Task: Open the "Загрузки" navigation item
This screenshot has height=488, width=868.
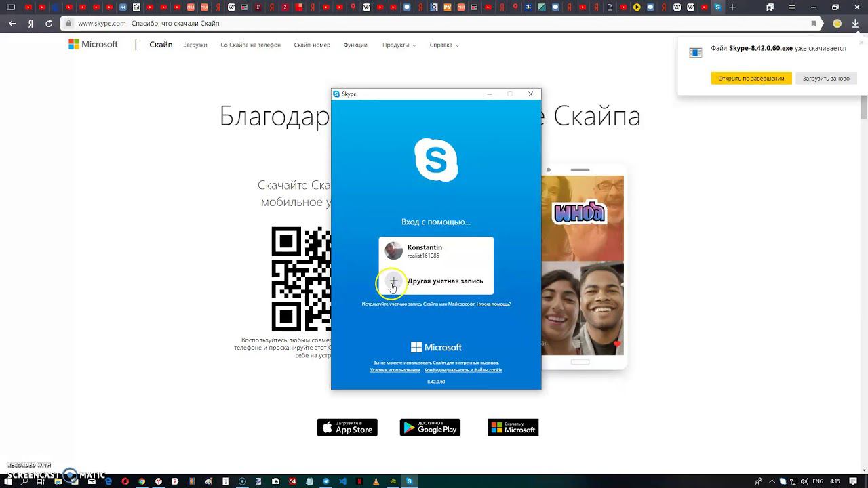Action: point(195,45)
